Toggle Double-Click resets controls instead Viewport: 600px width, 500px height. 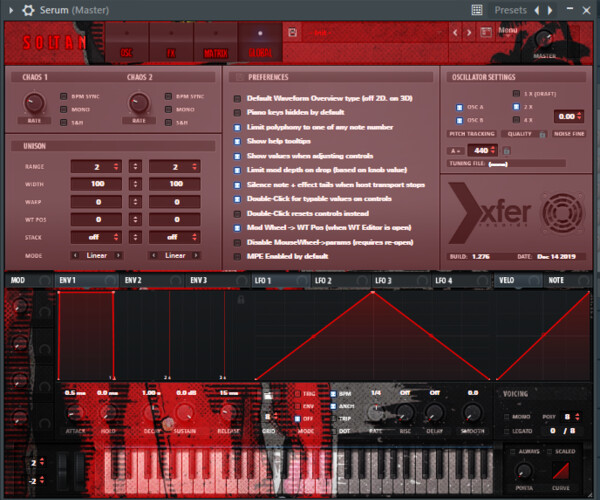coord(237,214)
